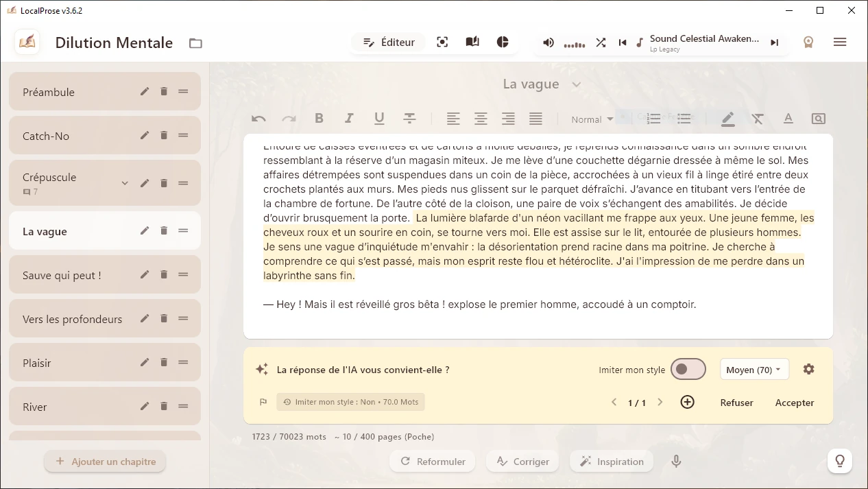Justify the text
Screen dimensions: 868x489
(x=535, y=119)
